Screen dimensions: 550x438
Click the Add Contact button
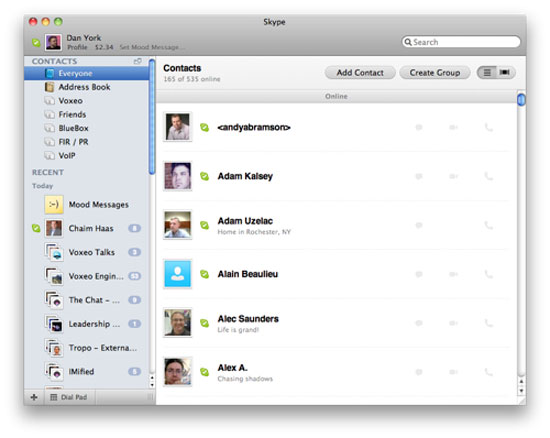(x=360, y=73)
